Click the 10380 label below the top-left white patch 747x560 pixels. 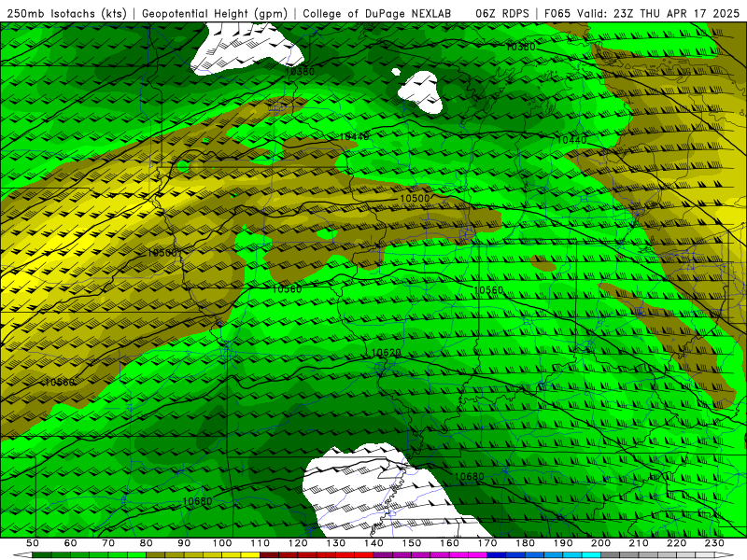(300, 72)
